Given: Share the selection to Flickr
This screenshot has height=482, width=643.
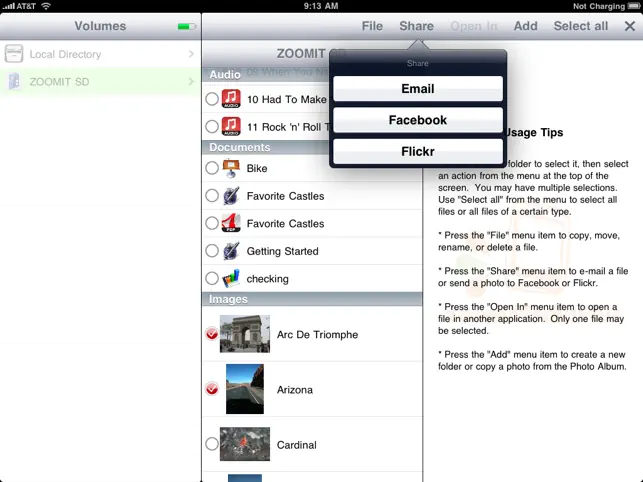Looking at the screenshot, I should point(418,151).
